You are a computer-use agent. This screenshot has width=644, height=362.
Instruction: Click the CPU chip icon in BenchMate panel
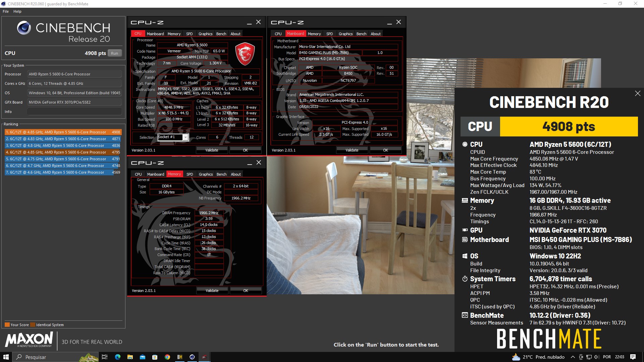(465, 144)
